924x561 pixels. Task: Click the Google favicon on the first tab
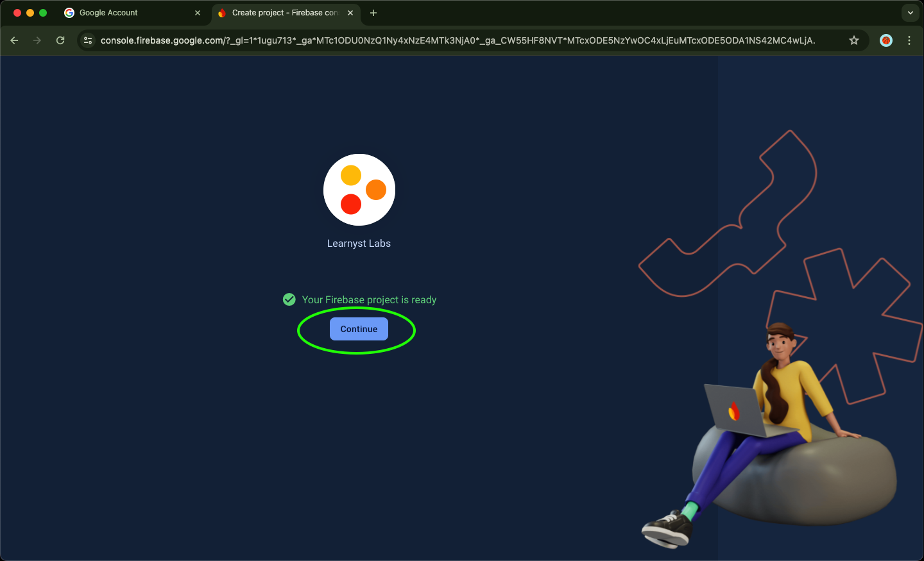click(x=69, y=12)
